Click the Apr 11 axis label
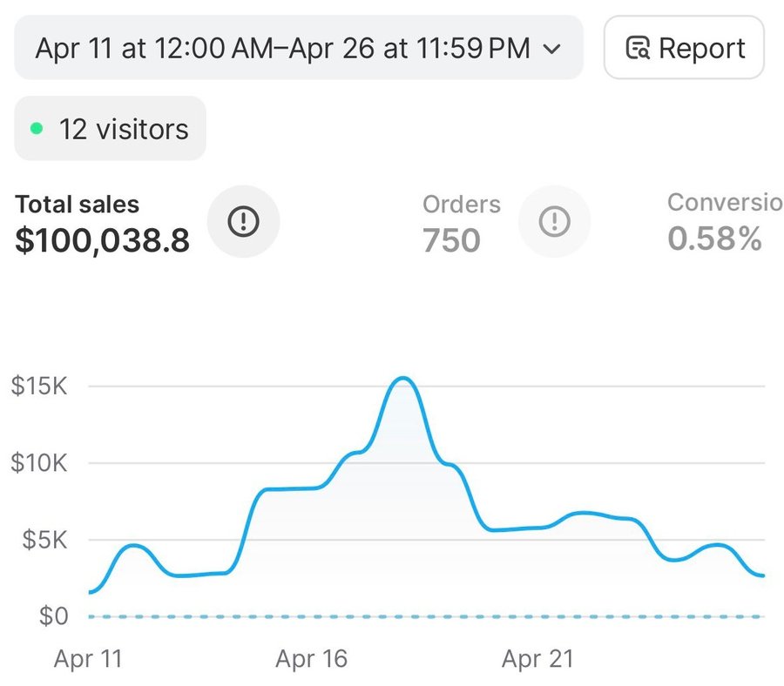784x686 pixels. [x=88, y=658]
